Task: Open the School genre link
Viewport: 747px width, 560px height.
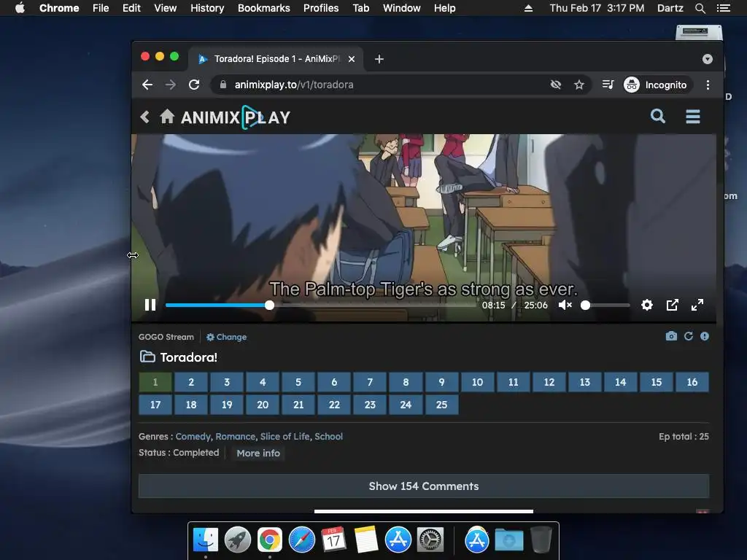Action: click(x=329, y=436)
